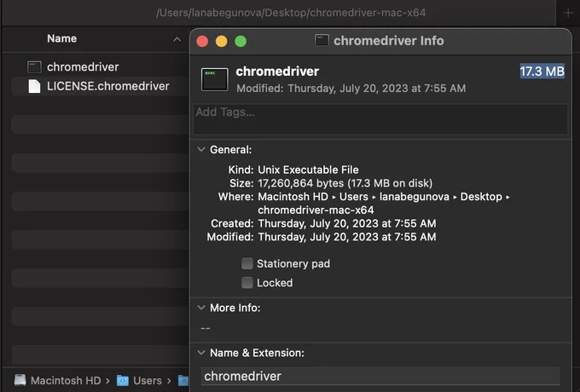Viewport: 580px width, 392px height.
Task: Click the Created date value in General
Action: 347,223
